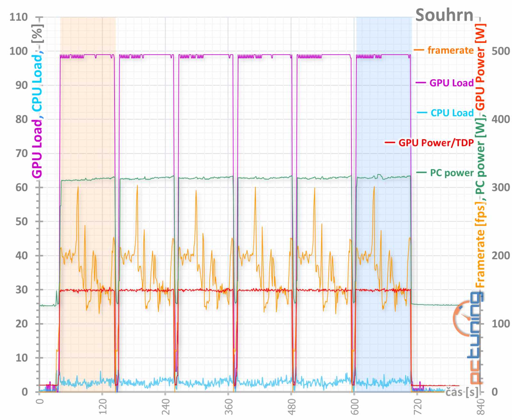Viewport: 512px width, 420px height.
Task: Select the 'GPU Power/TDP' legend entry
Action: coord(436,143)
